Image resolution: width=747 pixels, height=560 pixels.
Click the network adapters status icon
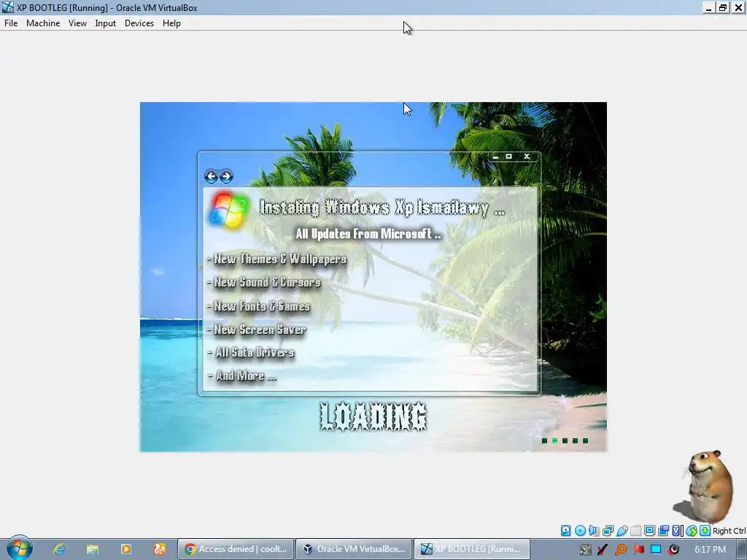coord(608,531)
